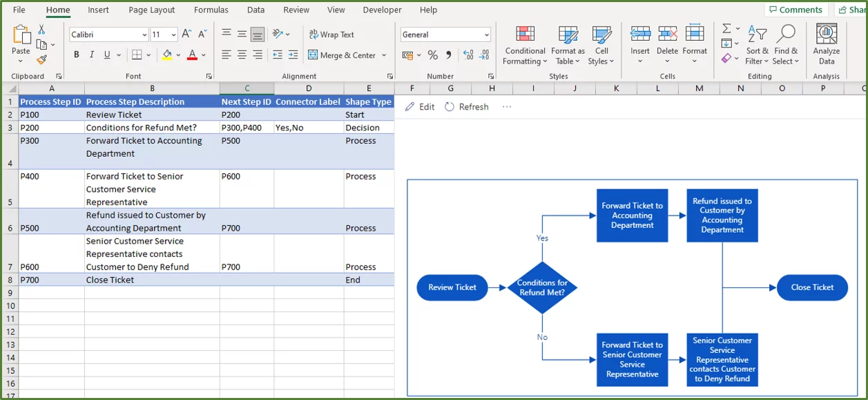The width and height of the screenshot is (868, 400).
Task: Switch to the Data tab
Action: point(256,10)
